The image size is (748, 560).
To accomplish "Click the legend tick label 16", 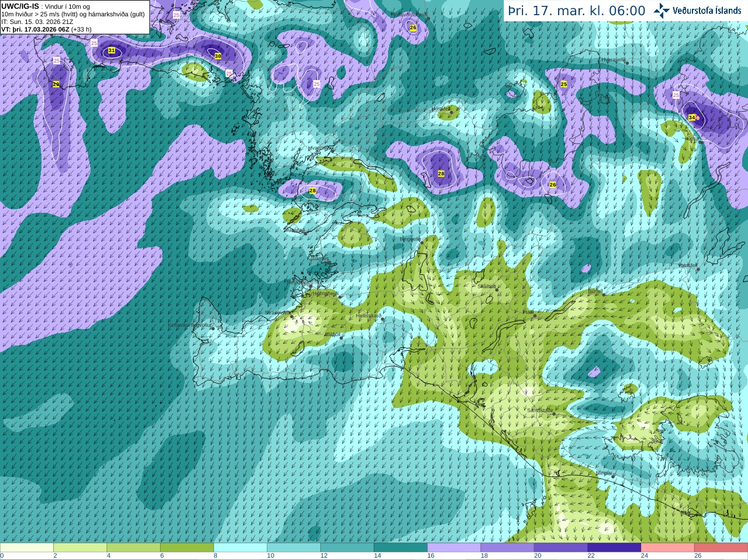I will point(431,556).
